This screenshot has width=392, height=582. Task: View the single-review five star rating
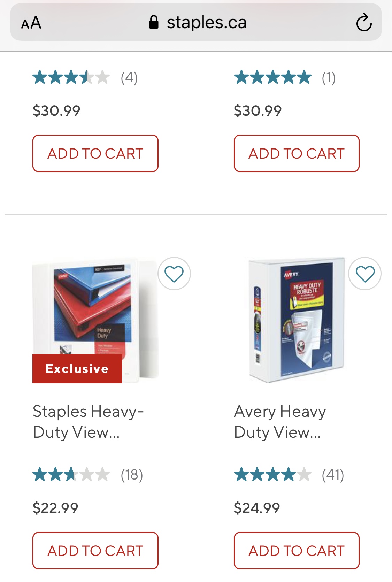pyautogui.click(x=272, y=77)
